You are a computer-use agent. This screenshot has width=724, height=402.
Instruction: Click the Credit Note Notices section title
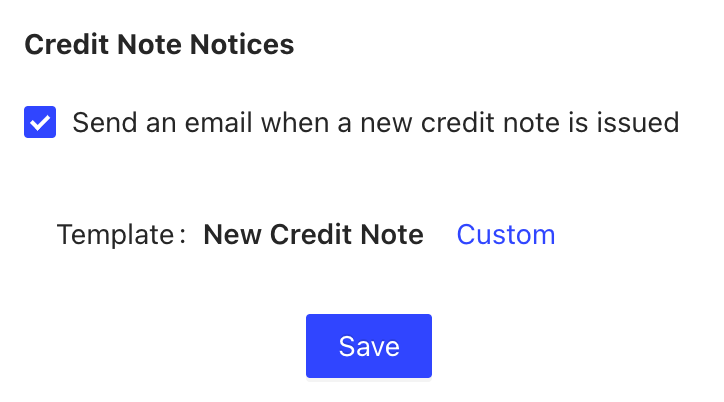tap(159, 46)
